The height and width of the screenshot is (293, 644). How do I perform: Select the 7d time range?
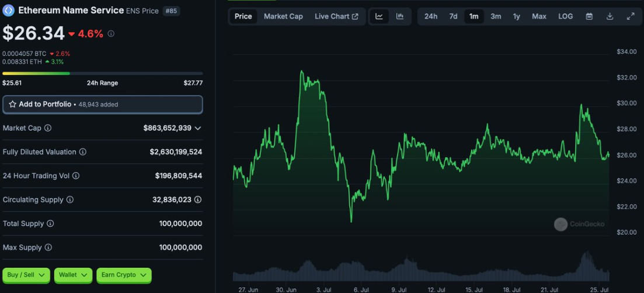(x=453, y=16)
